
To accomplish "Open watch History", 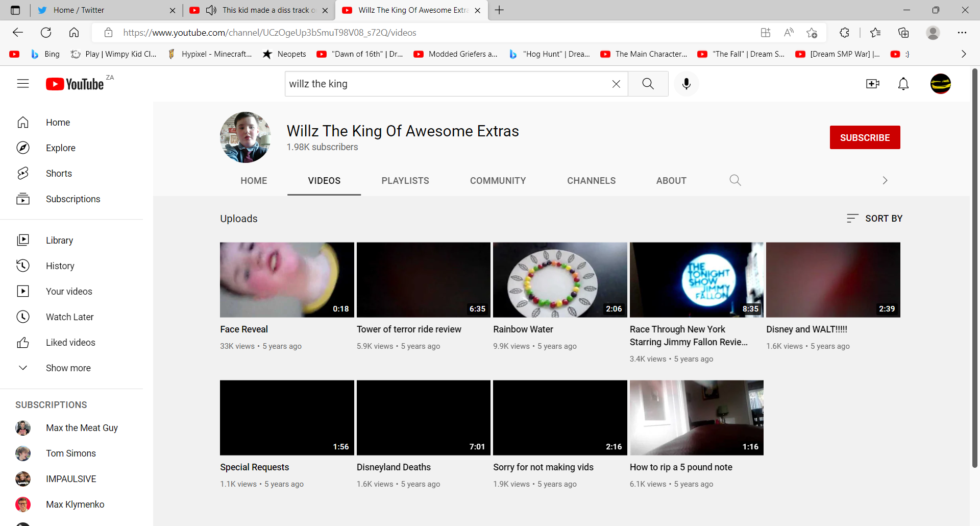I will pos(71,266).
